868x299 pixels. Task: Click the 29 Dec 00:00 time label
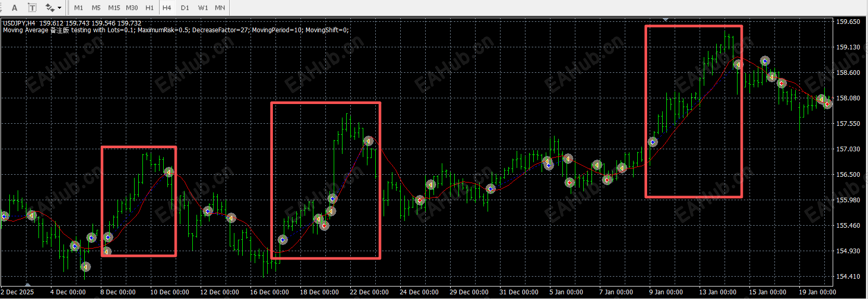click(x=469, y=292)
